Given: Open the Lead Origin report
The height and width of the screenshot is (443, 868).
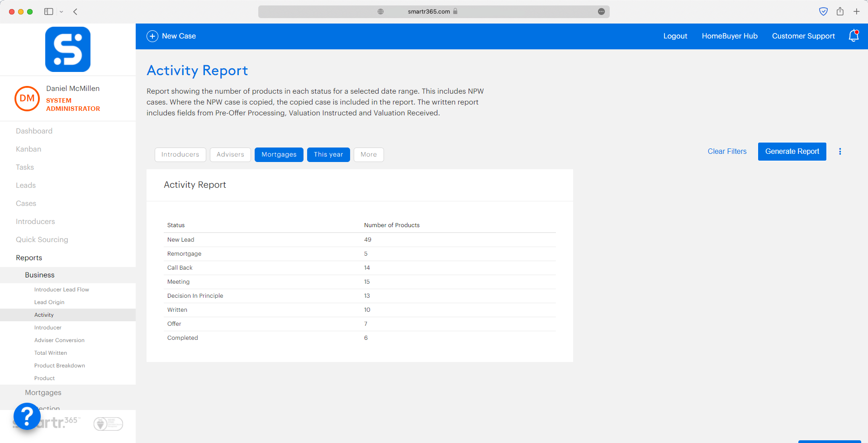Looking at the screenshot, I should (x=49, y=302).
